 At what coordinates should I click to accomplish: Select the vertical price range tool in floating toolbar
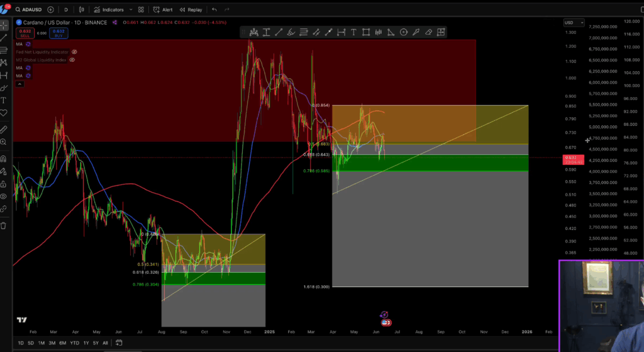pos(266,32)
